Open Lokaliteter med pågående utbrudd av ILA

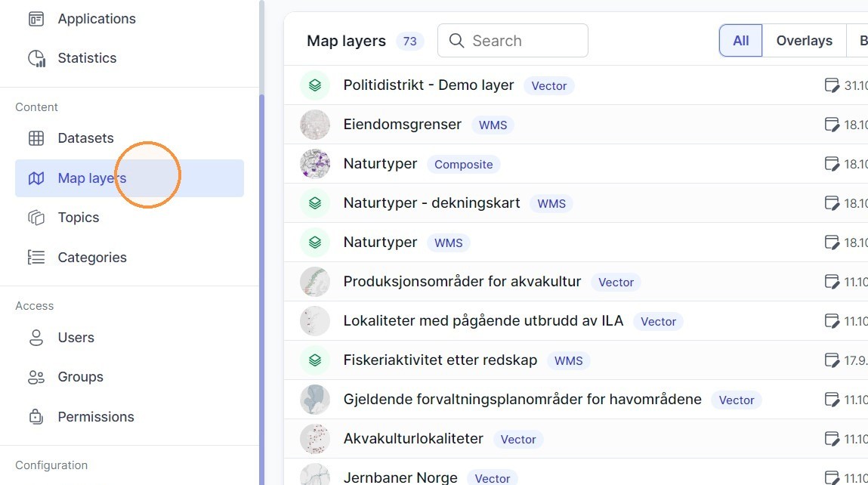pos(483,321)
